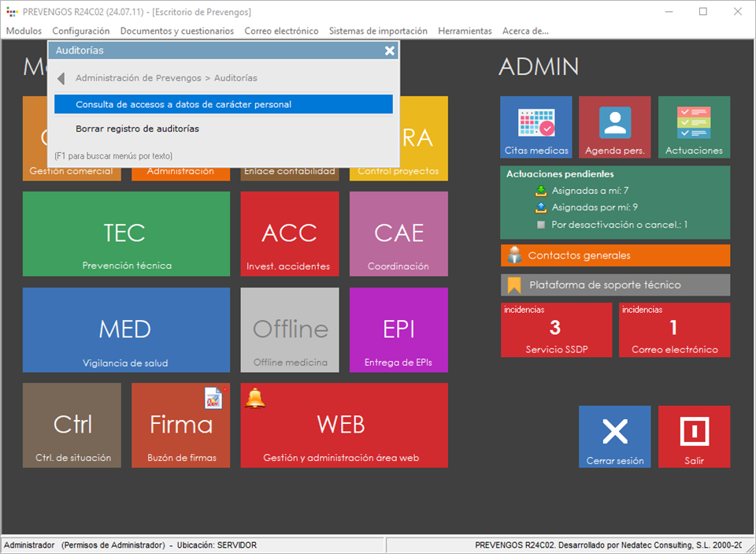Open the Sistemas de importación menu

[x=378, y=31]
